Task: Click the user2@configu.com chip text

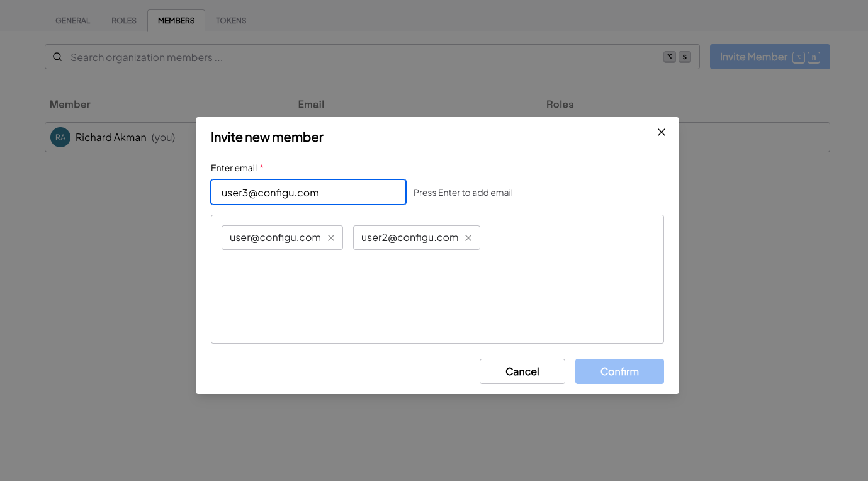Action: coord(410,237)
